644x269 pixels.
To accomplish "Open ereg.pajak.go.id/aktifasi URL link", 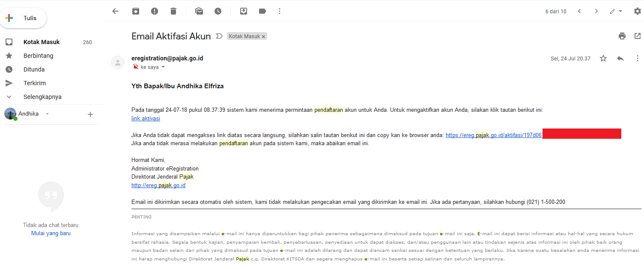I will tap(494, 135).
